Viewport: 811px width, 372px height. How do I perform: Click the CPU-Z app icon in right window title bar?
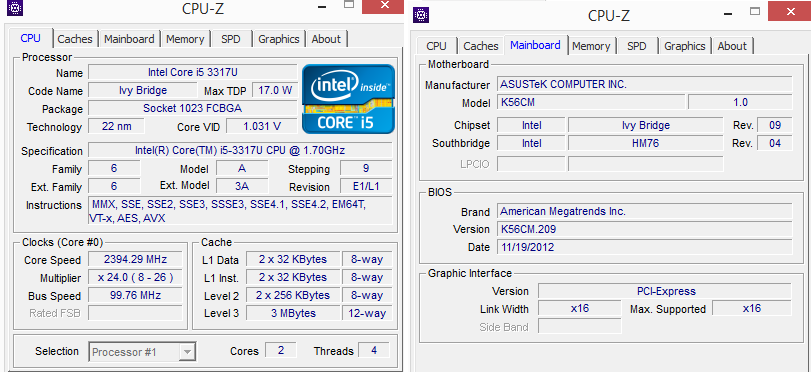coord(422,14)
